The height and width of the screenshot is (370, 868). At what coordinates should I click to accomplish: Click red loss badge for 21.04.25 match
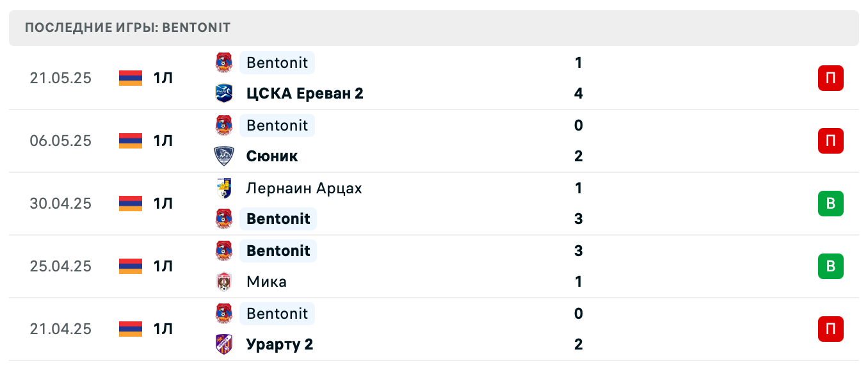point(830,329)
